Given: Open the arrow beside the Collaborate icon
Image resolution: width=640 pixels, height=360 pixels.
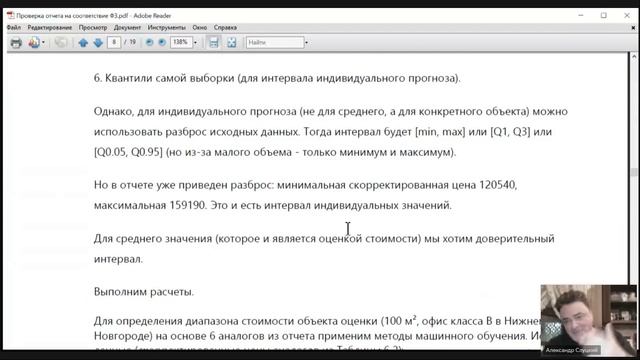Looking at the screenshot, I should (43, 42).
